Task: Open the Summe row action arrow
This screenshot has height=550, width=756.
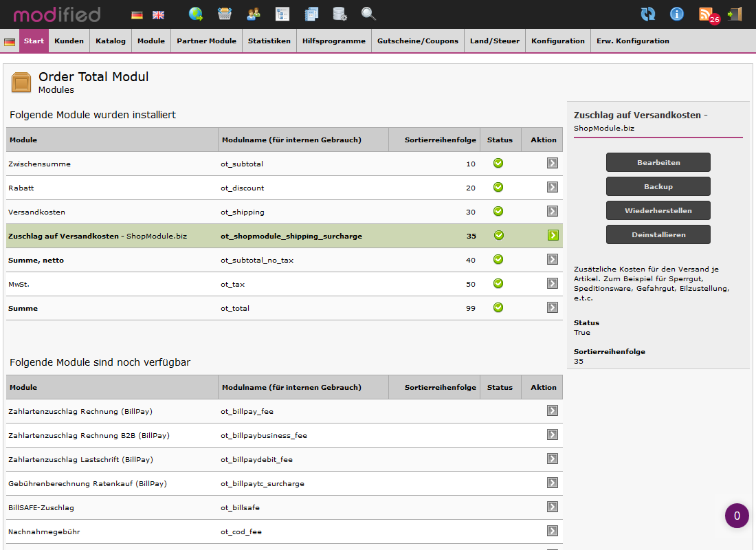Action: pyautogui.click(x=553, y=307)
